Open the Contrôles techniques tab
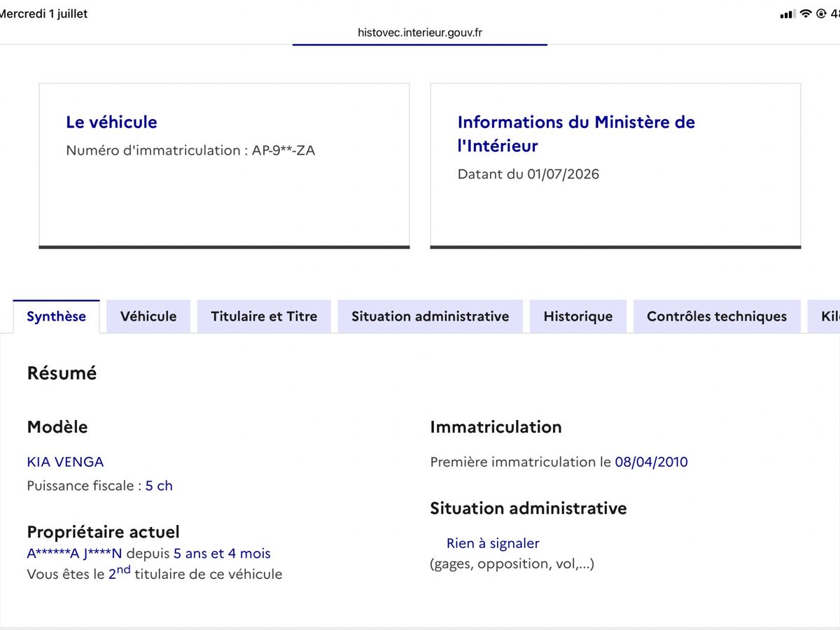Screen dimensions: 840x630 717,316
